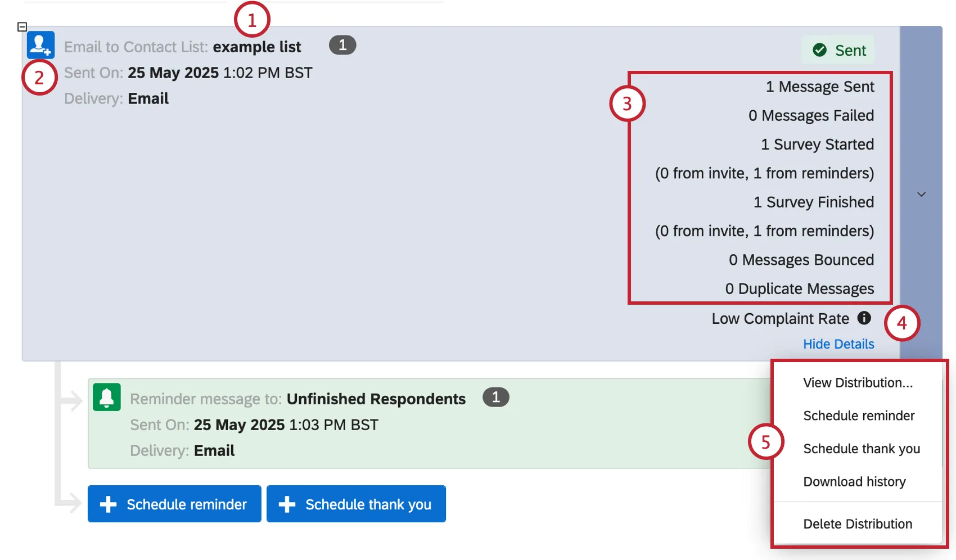Click the "1" badge next to example list
The height and width of the screenshot is (560, 956).
pyautogui.click(x=342, y=45)
